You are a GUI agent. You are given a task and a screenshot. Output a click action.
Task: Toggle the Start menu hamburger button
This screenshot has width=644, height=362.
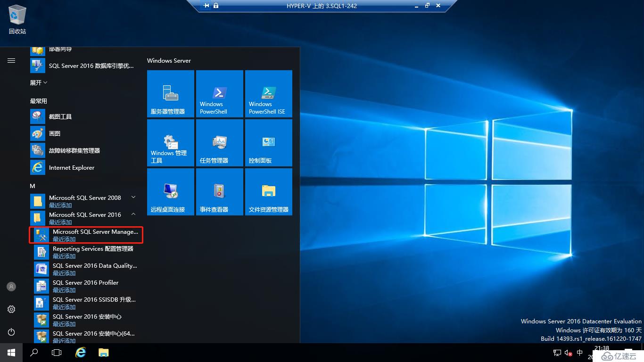click(11, 60)
